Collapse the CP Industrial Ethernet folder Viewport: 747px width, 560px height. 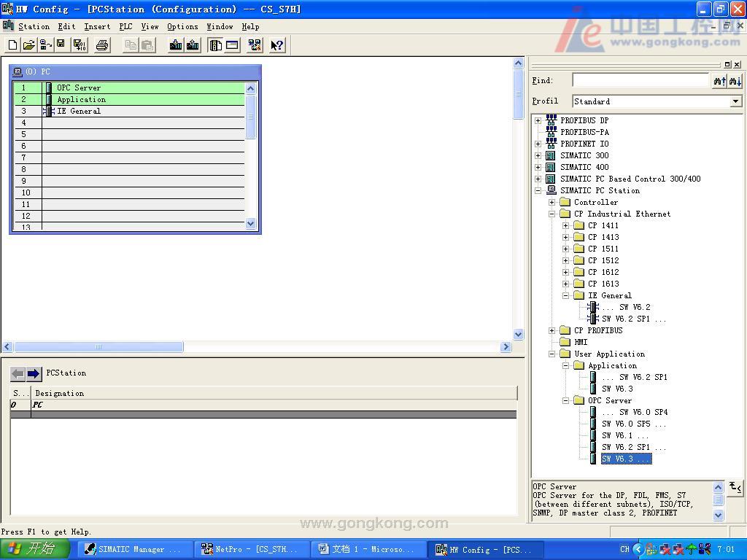551,214
